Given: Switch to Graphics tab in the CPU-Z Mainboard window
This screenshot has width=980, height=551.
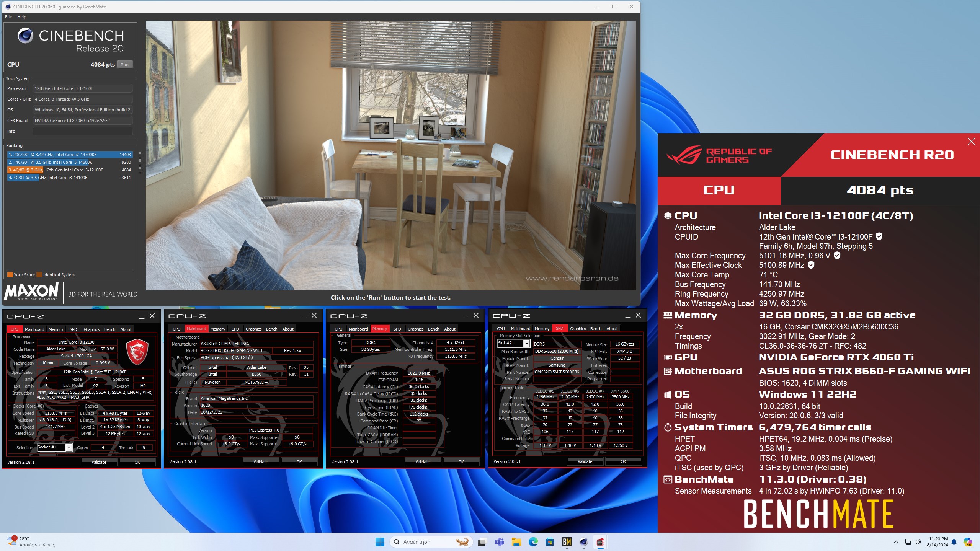Looking at the screenshot, I should tap(253, 329).
